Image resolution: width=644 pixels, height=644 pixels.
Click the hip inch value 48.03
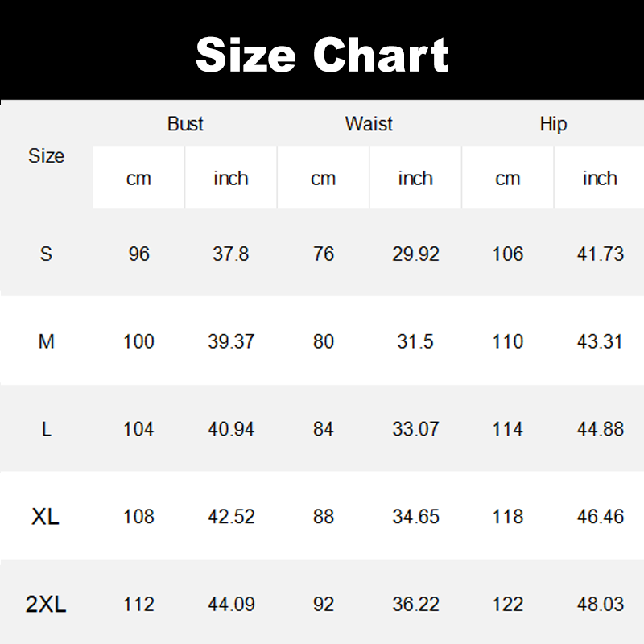click(600, 605)
